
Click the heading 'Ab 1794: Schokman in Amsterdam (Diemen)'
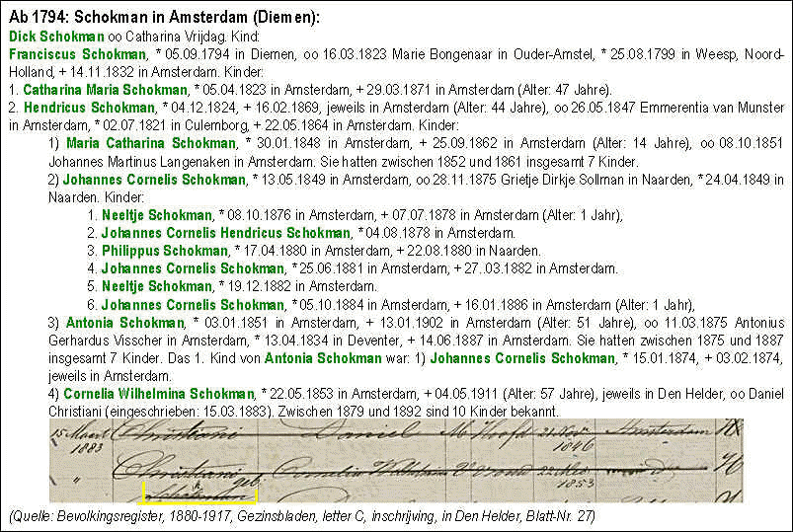tap(164, 18)
